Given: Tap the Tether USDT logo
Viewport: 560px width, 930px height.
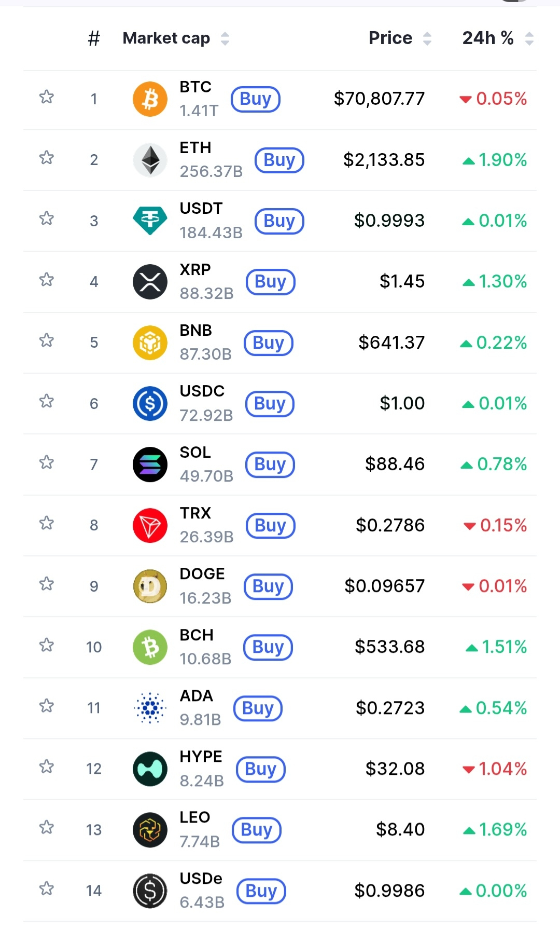Looking at the screenshot, I should coord(150,221).
